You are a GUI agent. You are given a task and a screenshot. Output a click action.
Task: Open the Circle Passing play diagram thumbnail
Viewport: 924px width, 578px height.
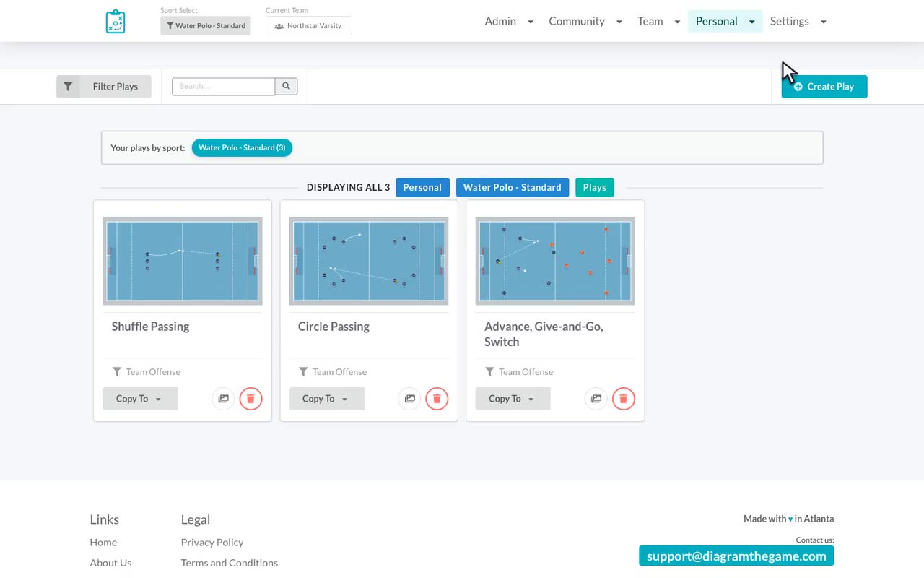tap(369, 261)
